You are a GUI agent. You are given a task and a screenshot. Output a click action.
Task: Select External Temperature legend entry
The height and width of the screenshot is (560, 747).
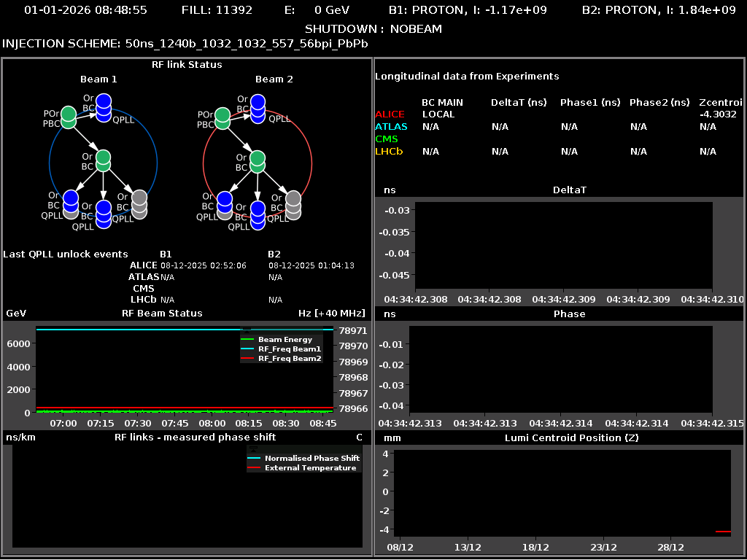click(x=310, y=467)
